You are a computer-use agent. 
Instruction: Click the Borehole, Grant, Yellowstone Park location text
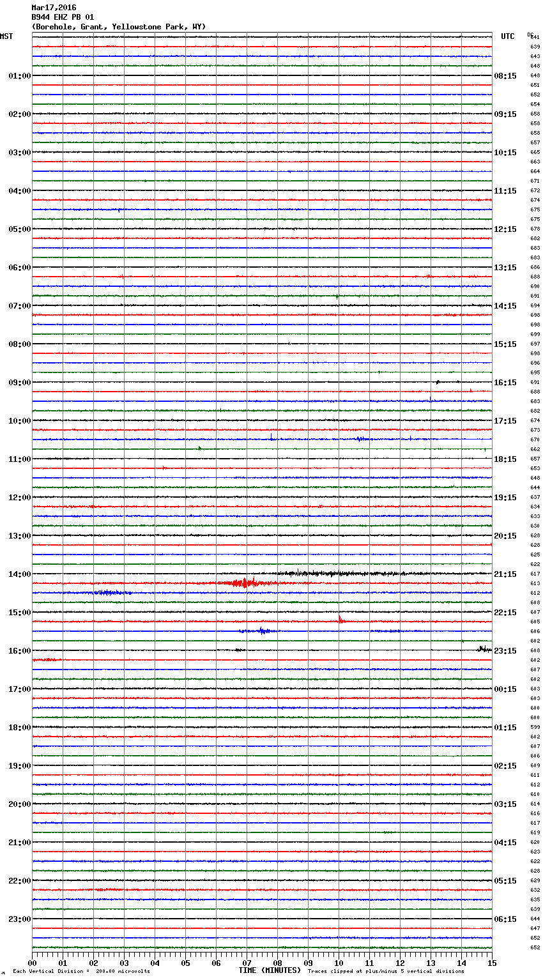pyautogui.click(x=118, y=27)
